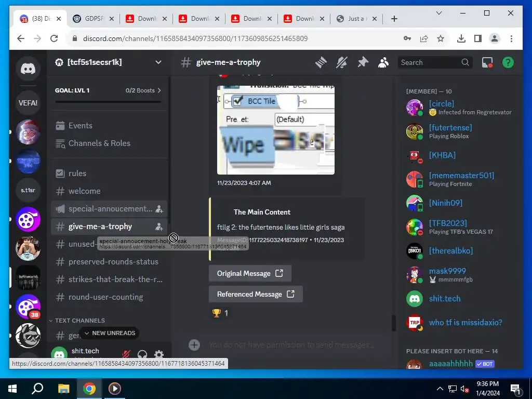The height and width of the screenshot is (399, 532).
Task: Click [therealbko] BKO avatar
Action: click(x=414, y=251)
